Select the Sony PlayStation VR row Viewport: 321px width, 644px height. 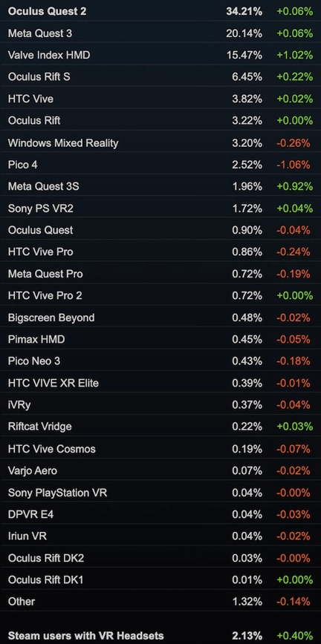point(160,493)
